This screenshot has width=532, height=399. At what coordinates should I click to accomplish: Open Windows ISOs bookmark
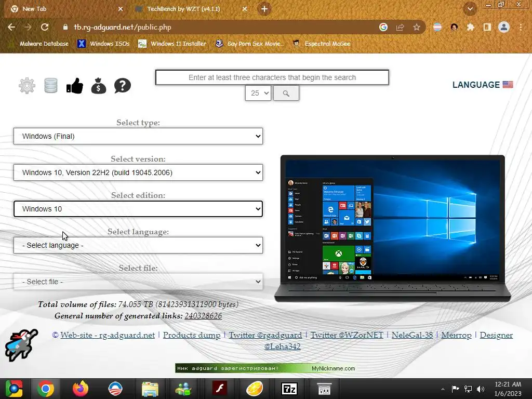[x=103, y=44]
